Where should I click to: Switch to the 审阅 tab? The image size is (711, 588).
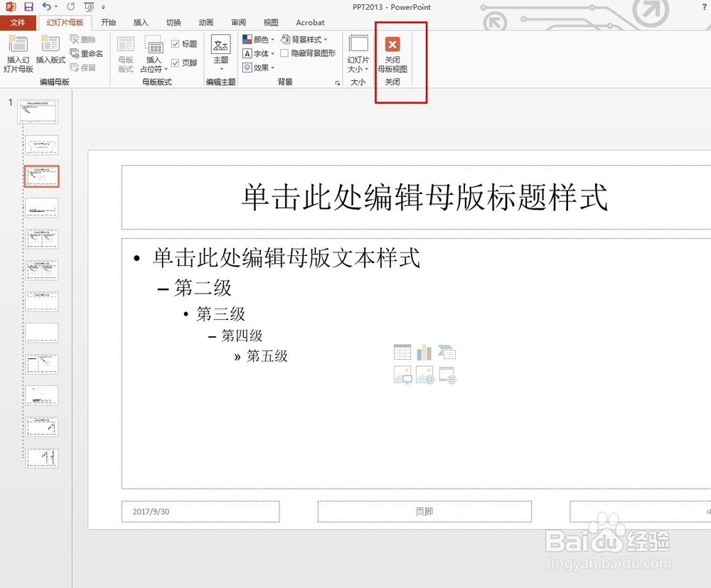[x=238, y=22]
